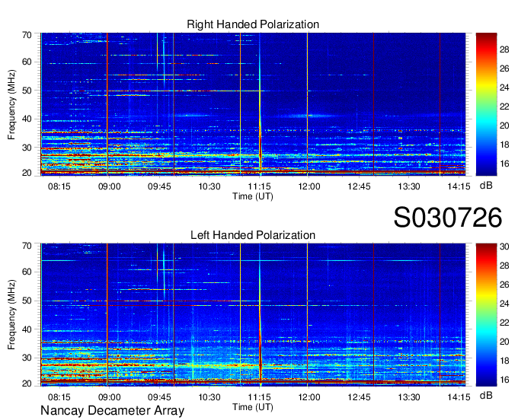This screenshot has height=420, width=518.
Task: Select the large "S030726" identifier label
Action: 448,218
